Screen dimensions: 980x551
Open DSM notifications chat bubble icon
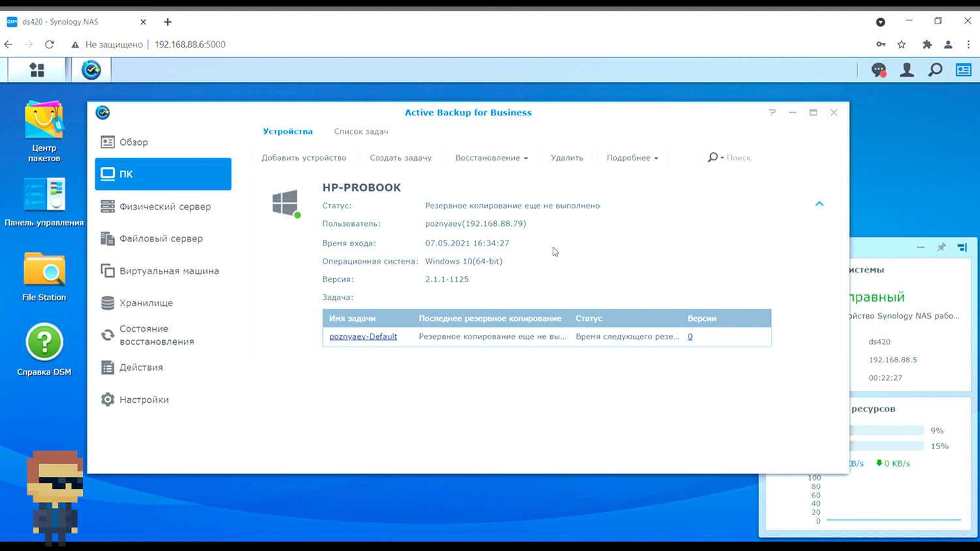click(879, 70)
